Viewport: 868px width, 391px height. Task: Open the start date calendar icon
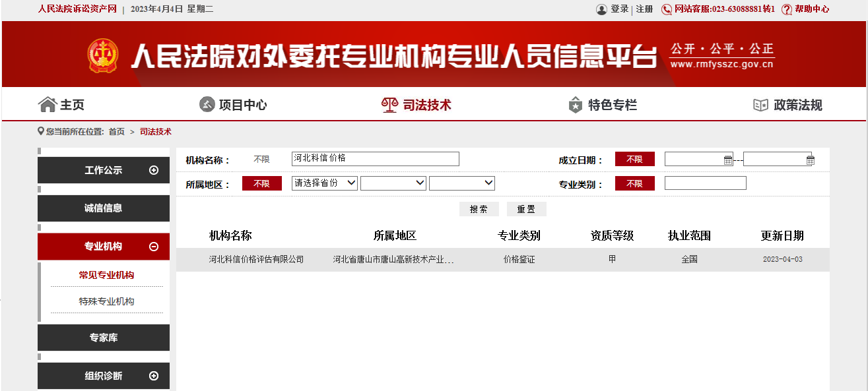[x=728, y=160]
